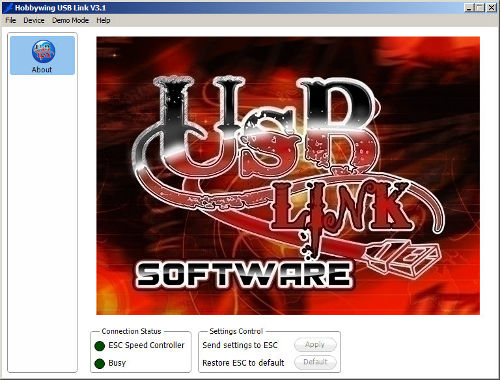Click the 'Send settings to ESC' label
This screenshot has width=500, height=380.
pos(240,345)
